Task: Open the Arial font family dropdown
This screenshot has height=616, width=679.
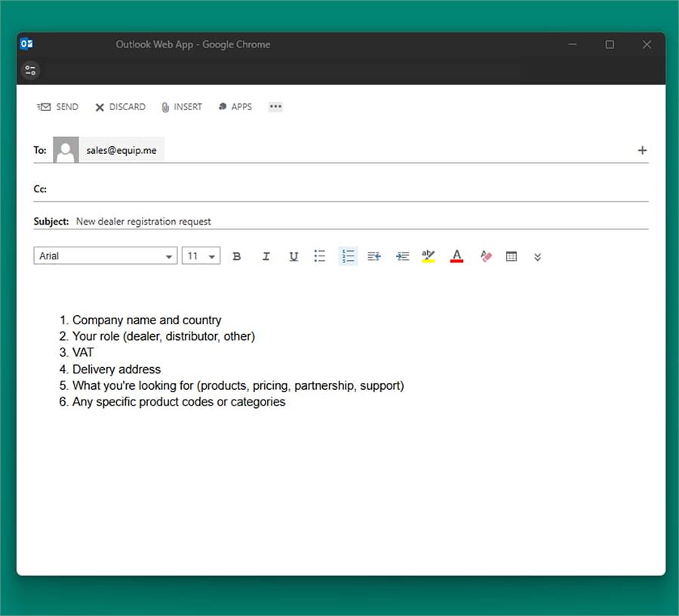Action: 106,256
